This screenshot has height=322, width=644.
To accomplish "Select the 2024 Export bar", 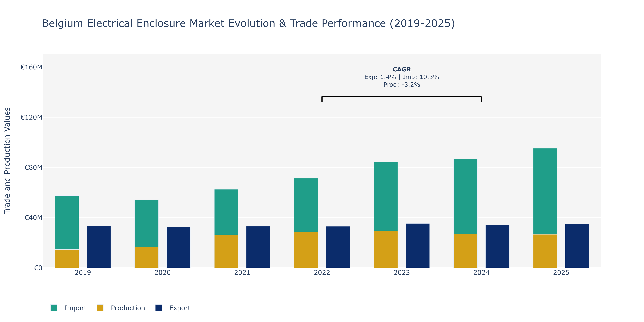I will tap(497, 246).
